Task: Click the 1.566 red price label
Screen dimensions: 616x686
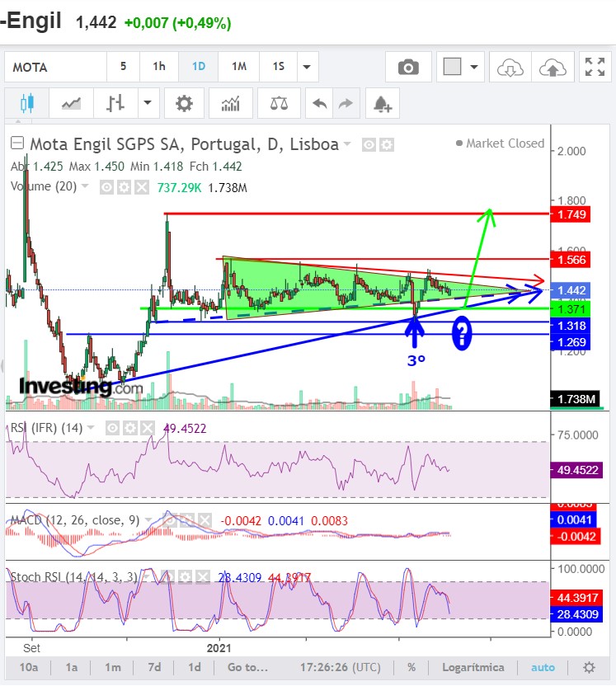Action: point(571,260)
